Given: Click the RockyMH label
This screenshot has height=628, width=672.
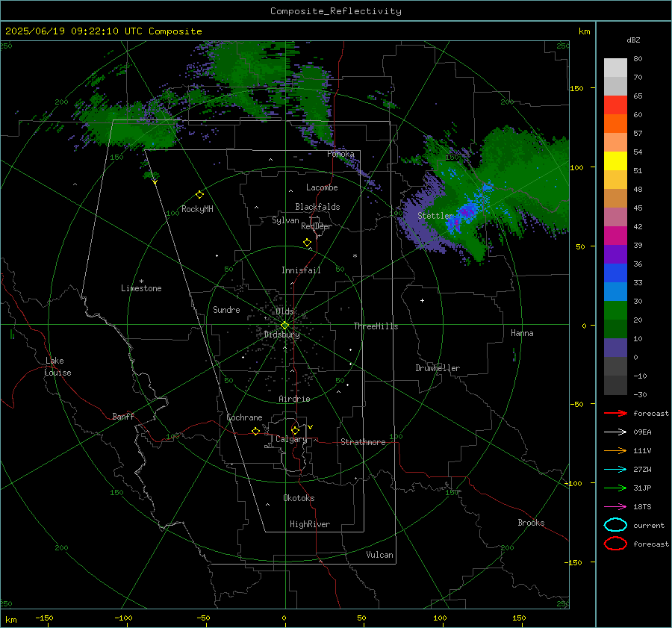Looking at the screenshot, I should point(197,209).
